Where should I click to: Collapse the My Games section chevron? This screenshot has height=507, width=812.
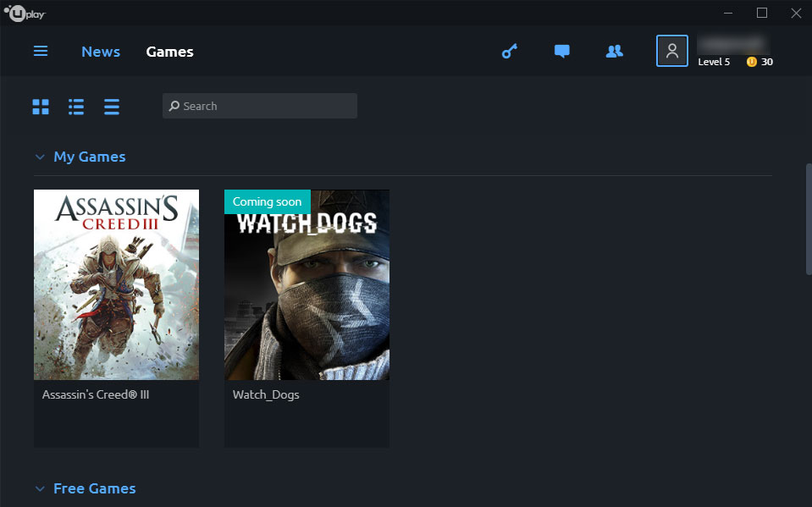pos(40,157)
